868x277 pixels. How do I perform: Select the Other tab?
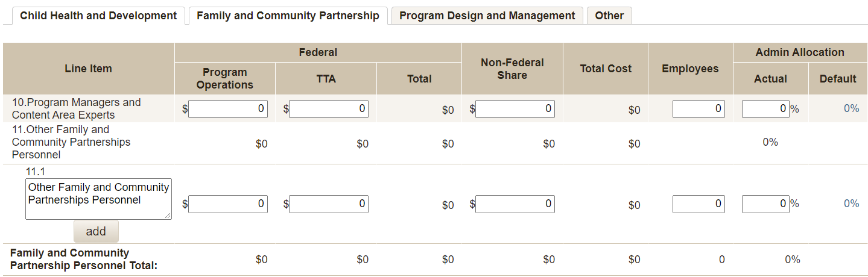(x=609, y=16)
